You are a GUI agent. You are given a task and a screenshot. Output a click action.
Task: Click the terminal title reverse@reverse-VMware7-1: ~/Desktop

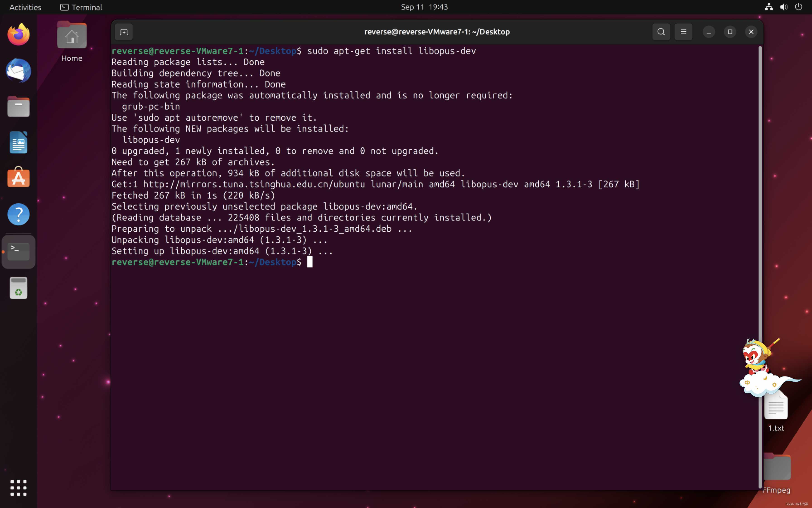pyautogui.click(x=437, y=32)
